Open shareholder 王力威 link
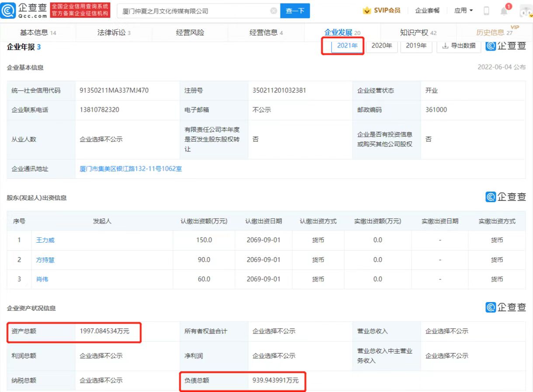Screen dimensions: 533x392 point(45,240)
